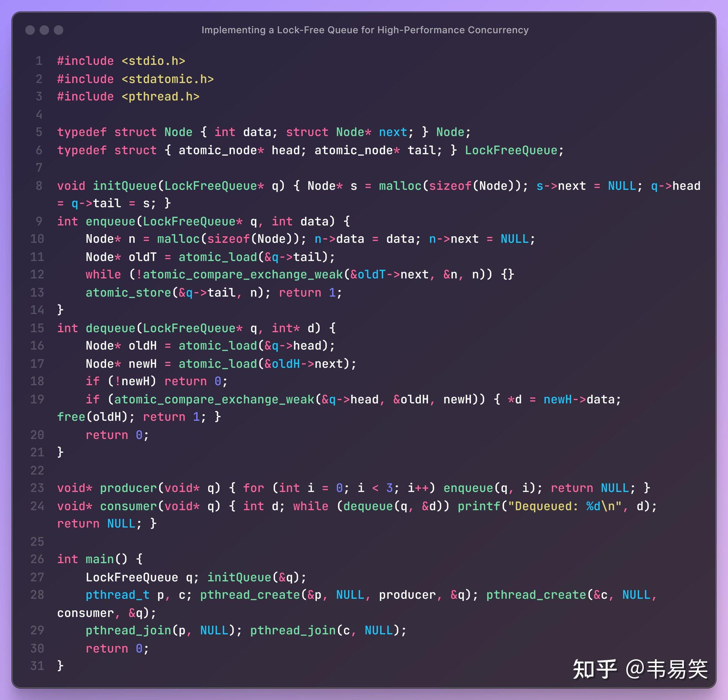Click line number 31 in the gutter
Screen dimensions: 728x700
[x=37, y=666]
